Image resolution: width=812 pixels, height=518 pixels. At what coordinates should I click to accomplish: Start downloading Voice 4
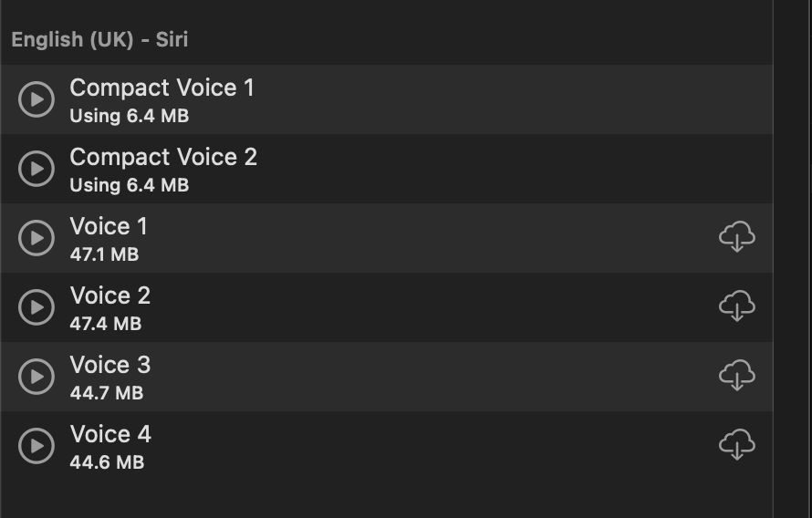[x=737, y=444]
